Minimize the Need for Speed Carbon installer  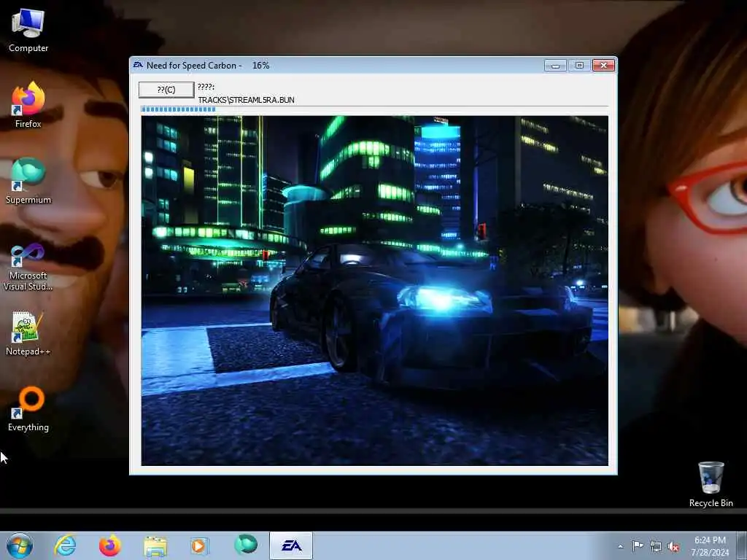click(555, 65)
